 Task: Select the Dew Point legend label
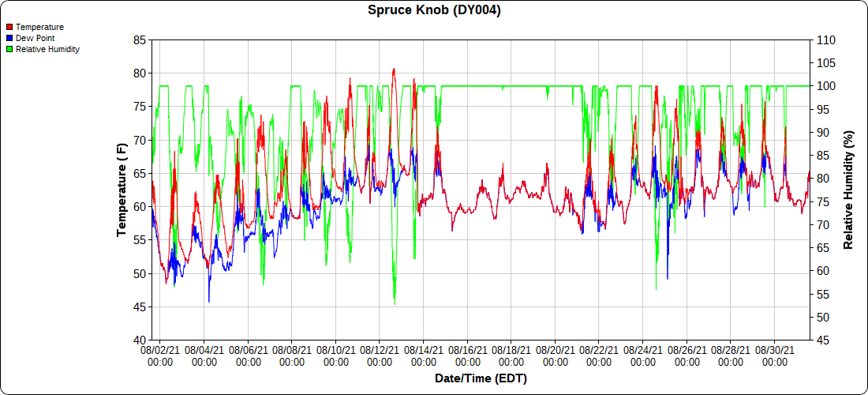[x=35, y=38]
